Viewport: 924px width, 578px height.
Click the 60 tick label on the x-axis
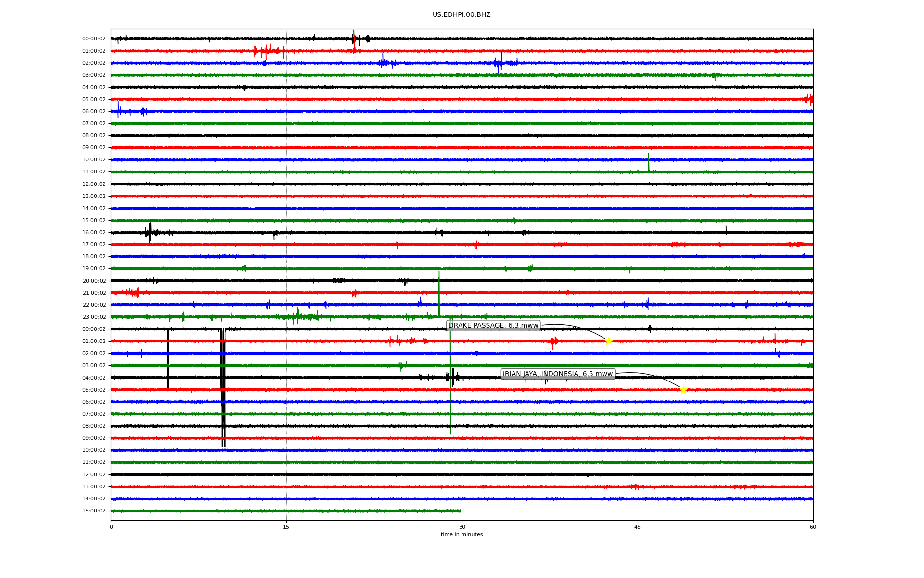[813, 527]
